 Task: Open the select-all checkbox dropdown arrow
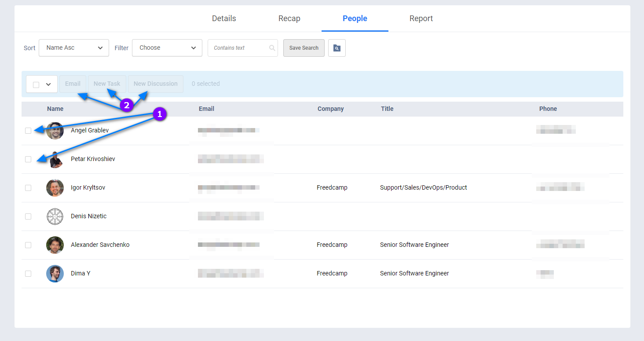(x=48, y=84)
